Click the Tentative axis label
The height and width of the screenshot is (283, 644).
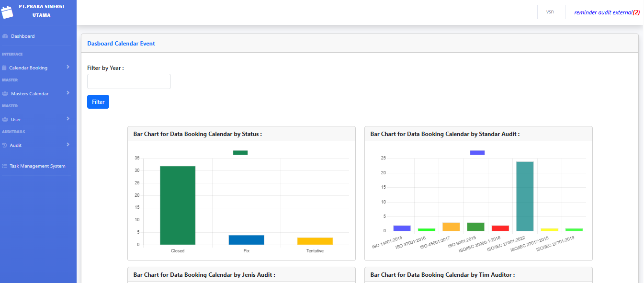(x=315, y=251)
